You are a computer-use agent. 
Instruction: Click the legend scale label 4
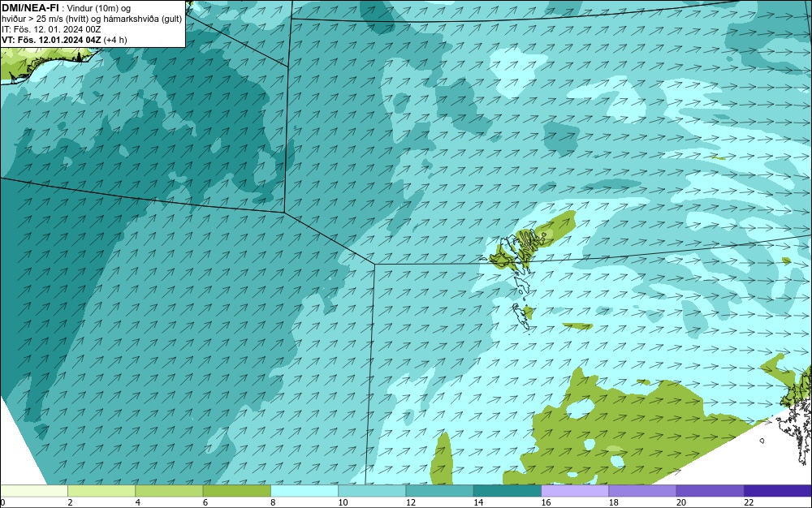pyautogui.click(x=138, y=502)
